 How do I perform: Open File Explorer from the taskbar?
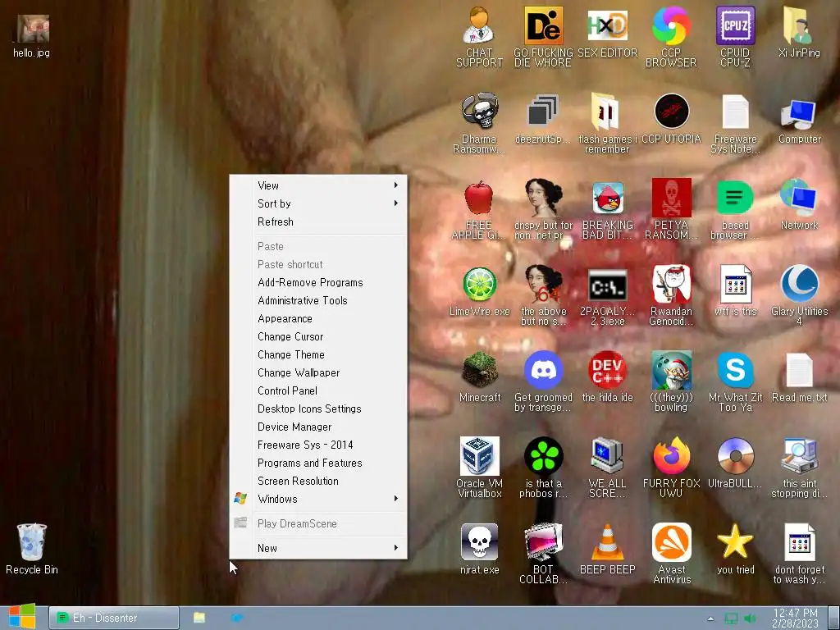pos(199,618)
